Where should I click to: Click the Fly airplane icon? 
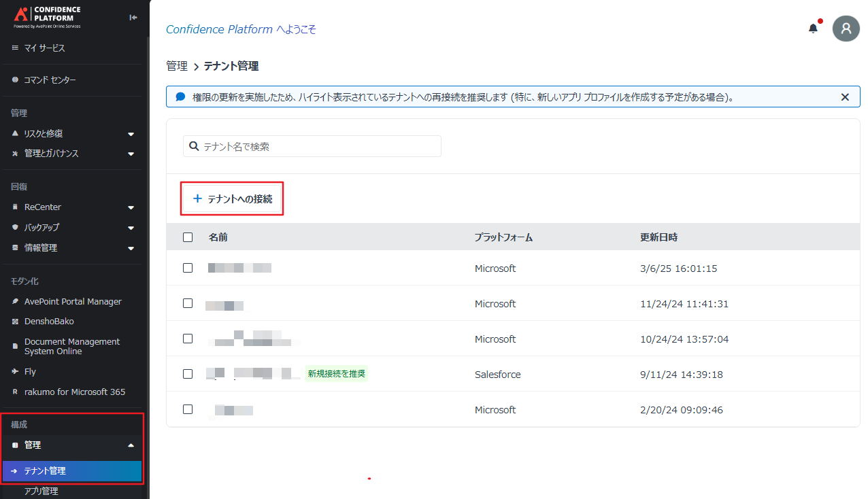click(15, 372)
